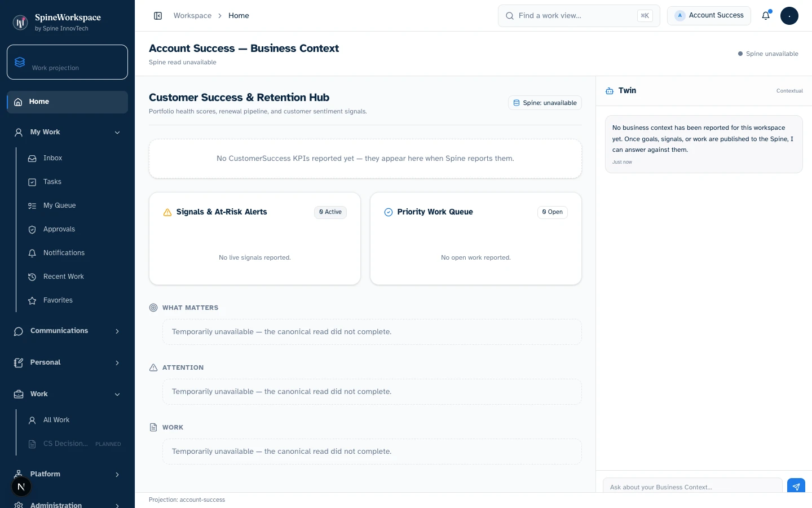
Task: Click the 0 Open work badge
Action: tap(553, 212)
